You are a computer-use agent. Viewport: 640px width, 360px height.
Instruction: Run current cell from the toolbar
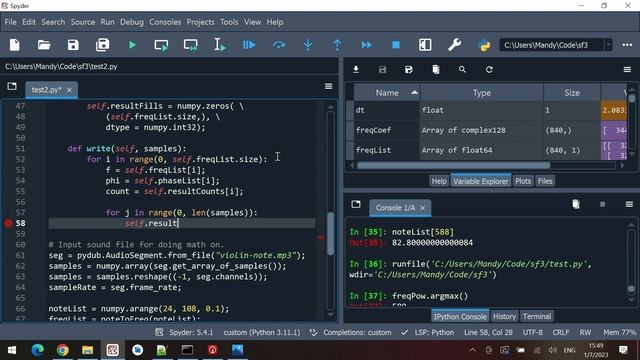(161, 45)
